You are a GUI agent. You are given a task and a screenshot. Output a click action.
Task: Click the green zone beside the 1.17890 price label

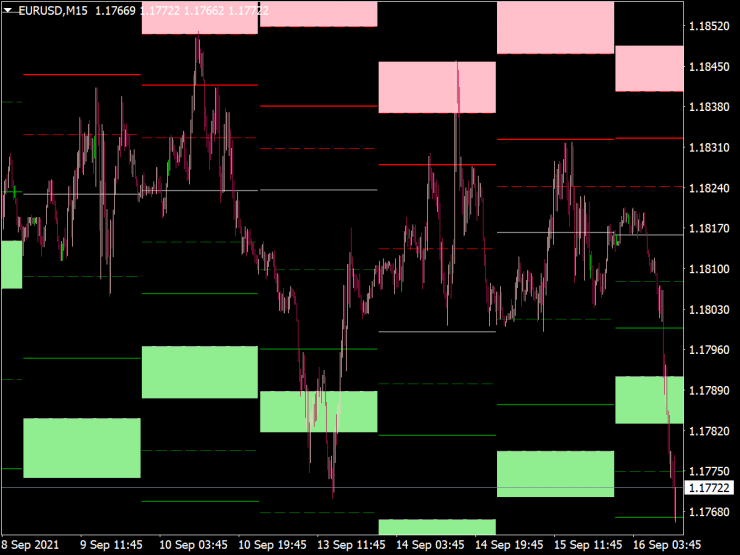[x=649, y=400]
